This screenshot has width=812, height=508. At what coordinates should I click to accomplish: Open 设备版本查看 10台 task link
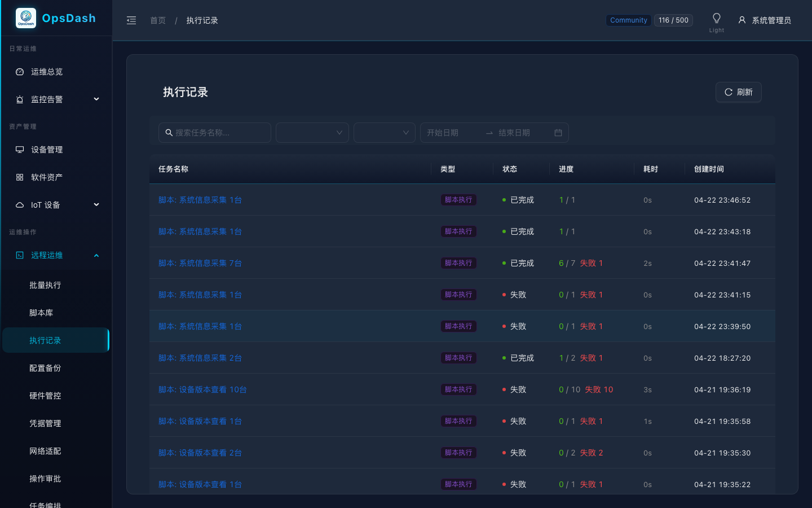tap(202, 389)
